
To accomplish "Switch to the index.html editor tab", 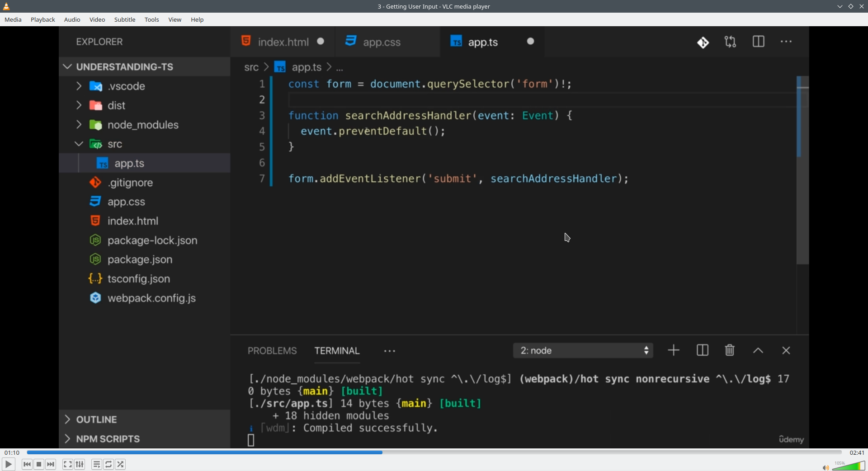I will [283, 42].
